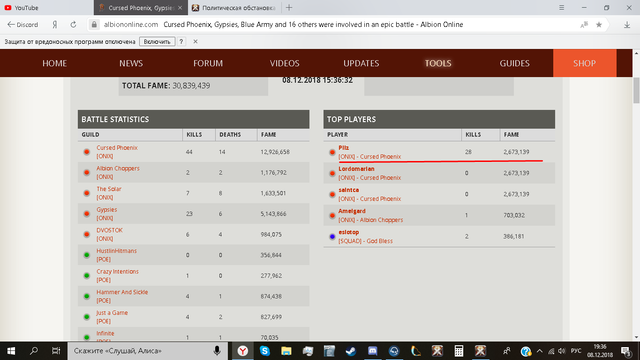Open Albion Choppers guild link
This screenshot has width=640, height=360.
click(x=118, y=168)
